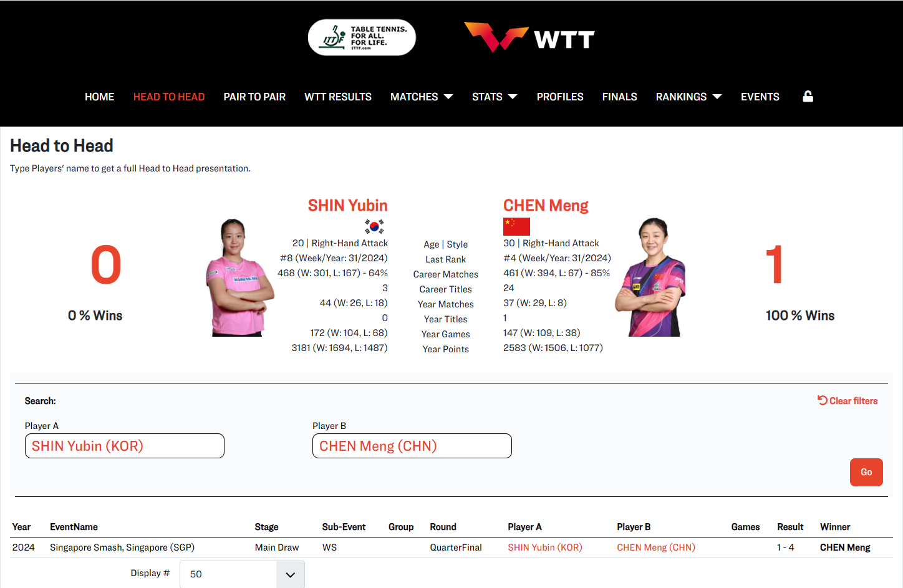Open the FINALS page

point(619,97)
